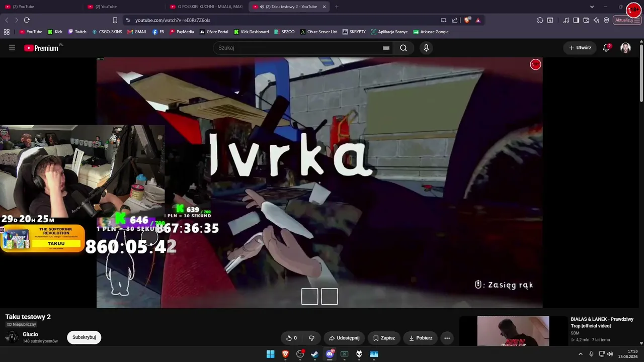644x362 pixels.
Task: Open BIAŁAS & LANEK Prawdziwy Trap title
Action: tap(602, 322)
